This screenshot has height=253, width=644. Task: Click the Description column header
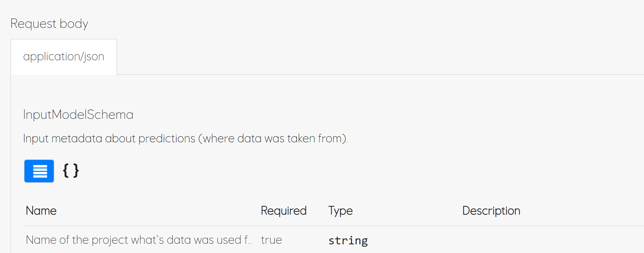[x=491, y=211]
